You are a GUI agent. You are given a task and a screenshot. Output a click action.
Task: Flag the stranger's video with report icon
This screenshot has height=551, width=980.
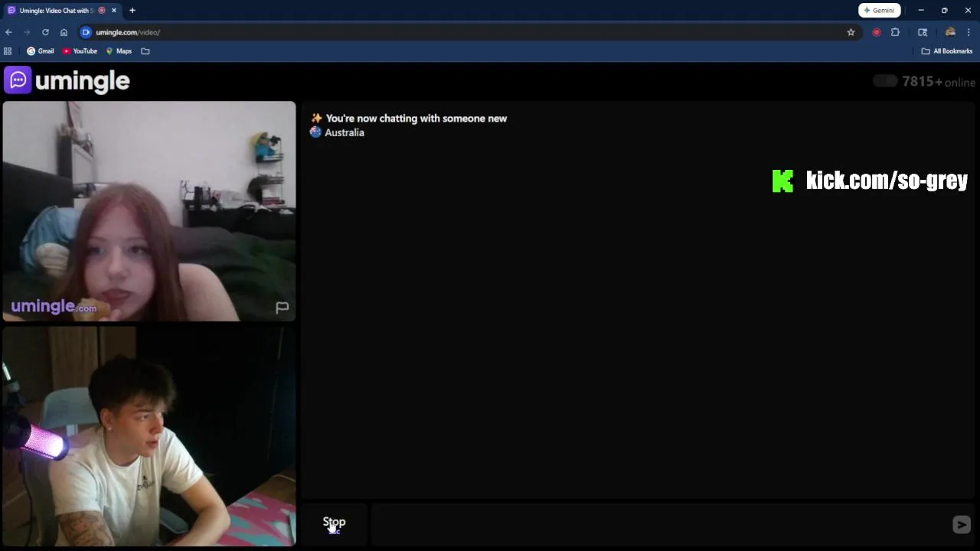tap(282, 308)
